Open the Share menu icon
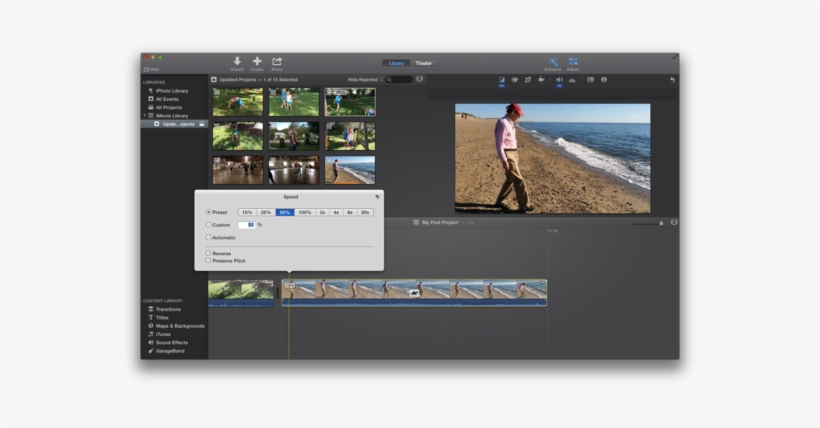This screenshot has width=820, height=428. pyautogui.click(x=277, y=61)
